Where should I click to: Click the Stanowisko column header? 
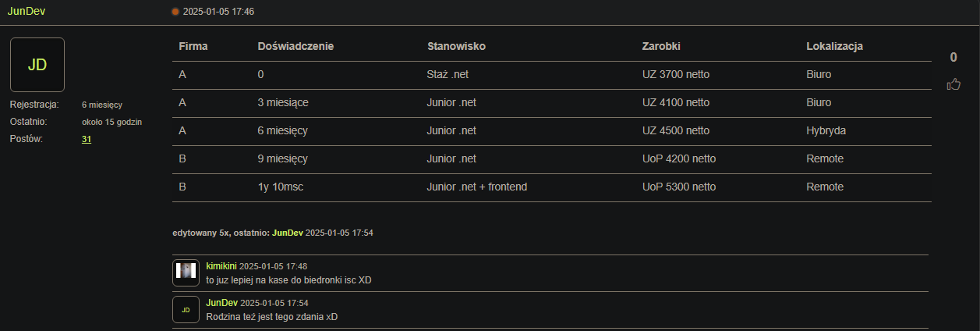[456, 46]
